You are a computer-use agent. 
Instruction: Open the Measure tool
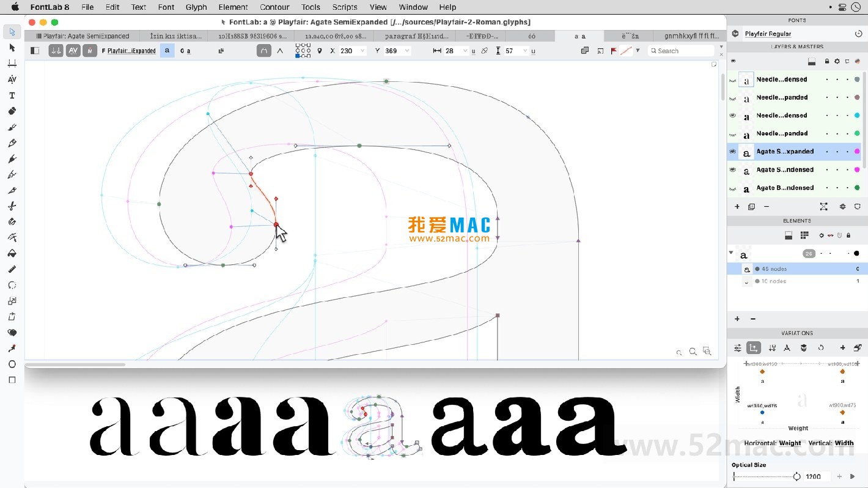12,269
